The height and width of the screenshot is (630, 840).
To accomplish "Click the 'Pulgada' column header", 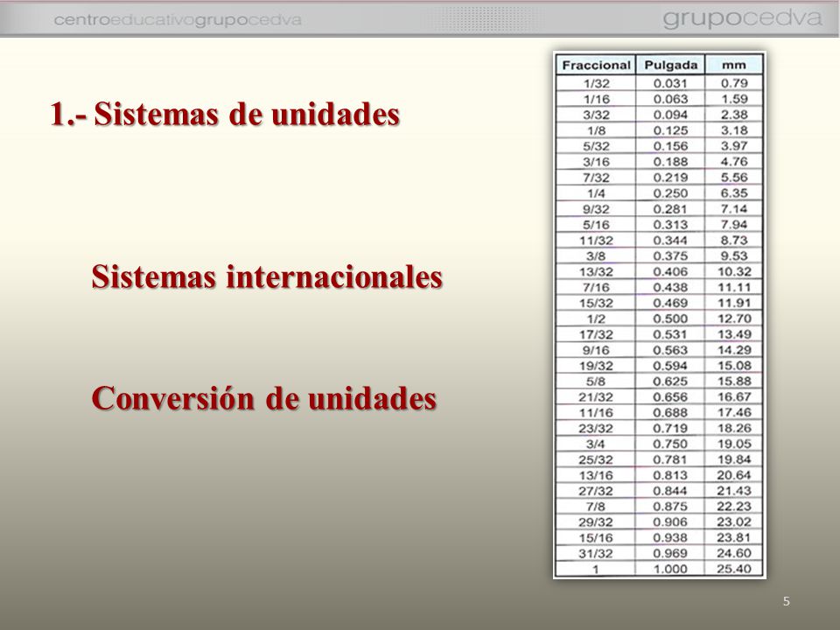I will [671, 66].
